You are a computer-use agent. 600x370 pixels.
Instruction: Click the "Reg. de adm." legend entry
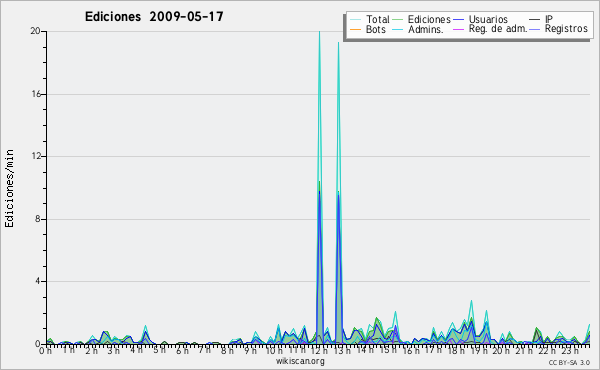tap(498, 29)
